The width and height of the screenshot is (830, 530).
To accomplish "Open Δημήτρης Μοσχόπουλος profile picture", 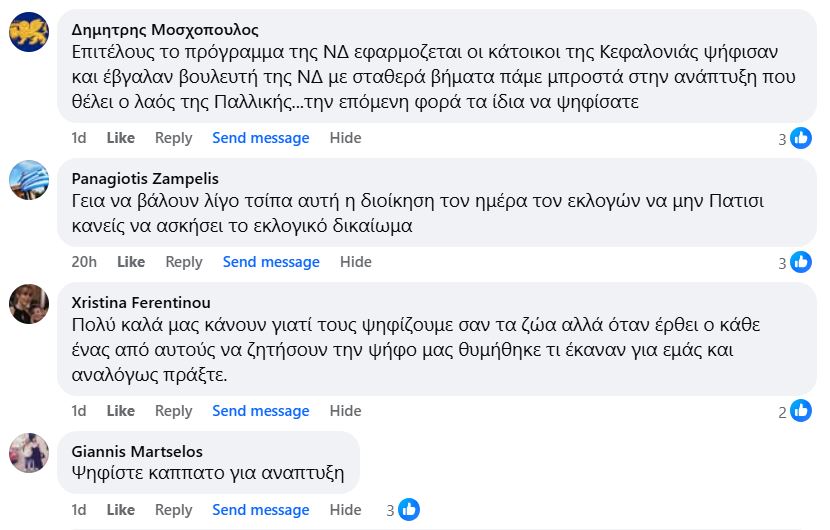I will click(x=29, y=32).
